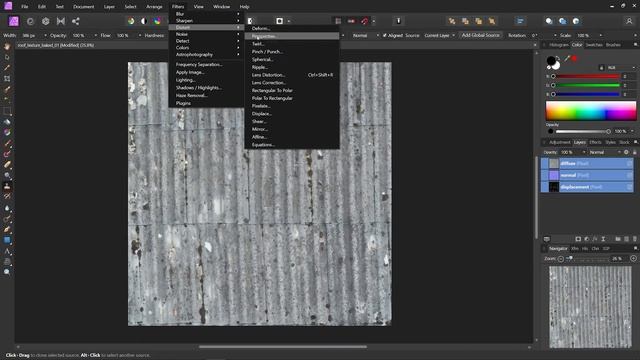Apply Auto Contrast from toolbar
Image resolution: width=640 pixels, height=360 pixels.
[144, 21]
